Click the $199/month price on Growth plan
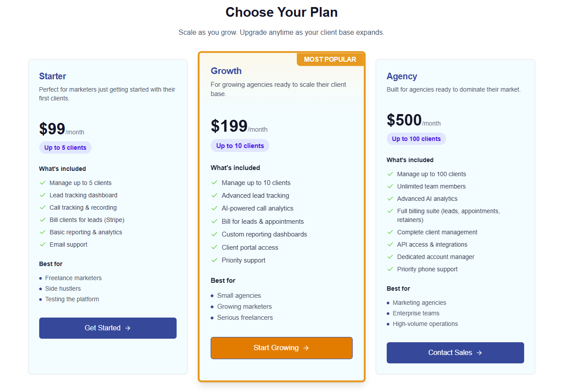 (x=239, y=126)
